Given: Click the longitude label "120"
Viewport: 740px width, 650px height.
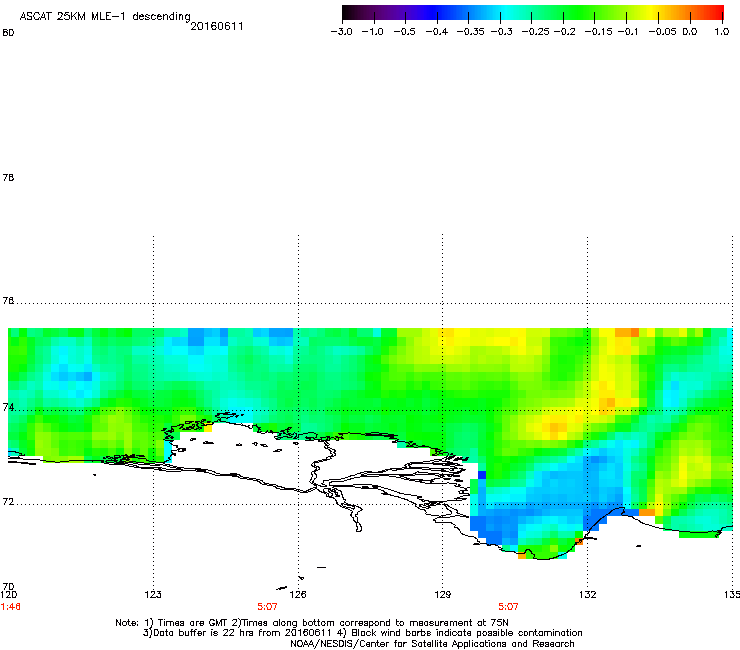Looking at the screenshot, I should click(9, 594).
